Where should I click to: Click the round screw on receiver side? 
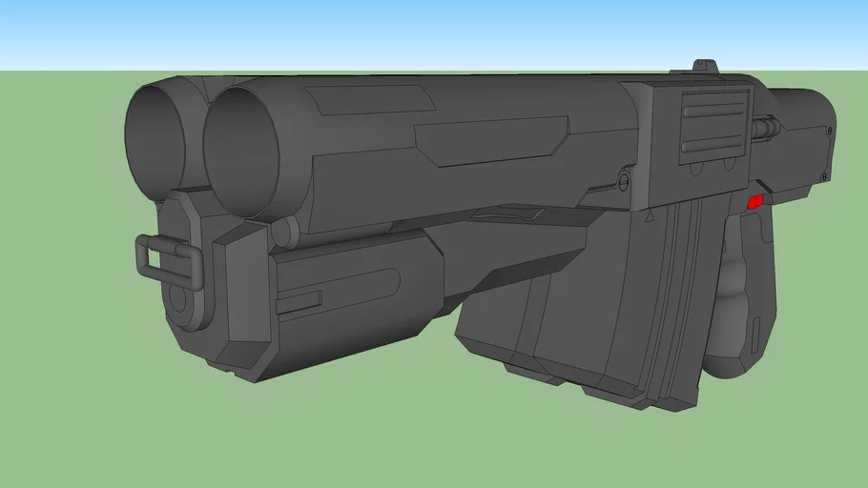tap(624, 179)
